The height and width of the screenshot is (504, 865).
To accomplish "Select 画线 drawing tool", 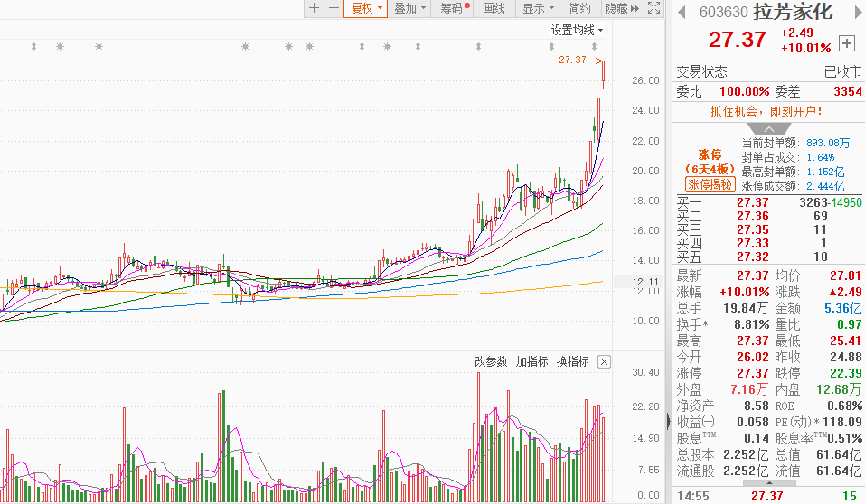I will (494, 8).
